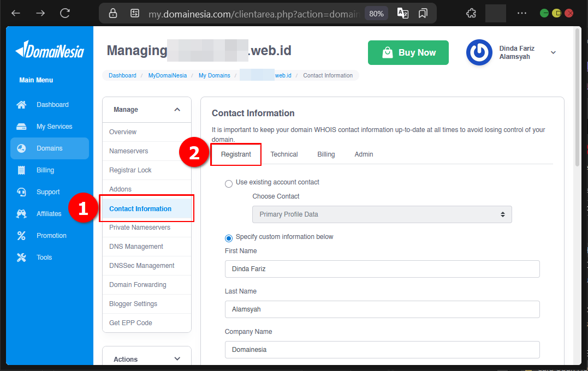Select 'Use existing account contact' radio
588x371 pixels.
tap(228, 184)
